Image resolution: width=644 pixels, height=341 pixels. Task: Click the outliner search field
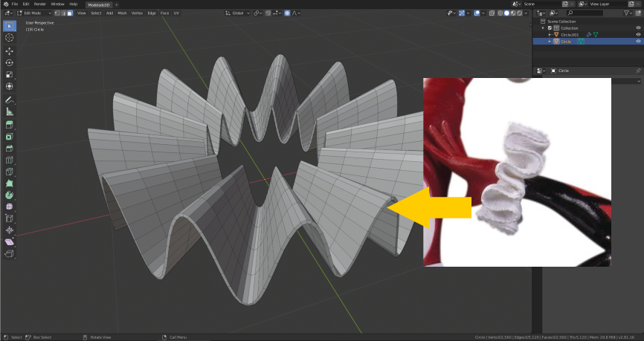tap(585, 13)
